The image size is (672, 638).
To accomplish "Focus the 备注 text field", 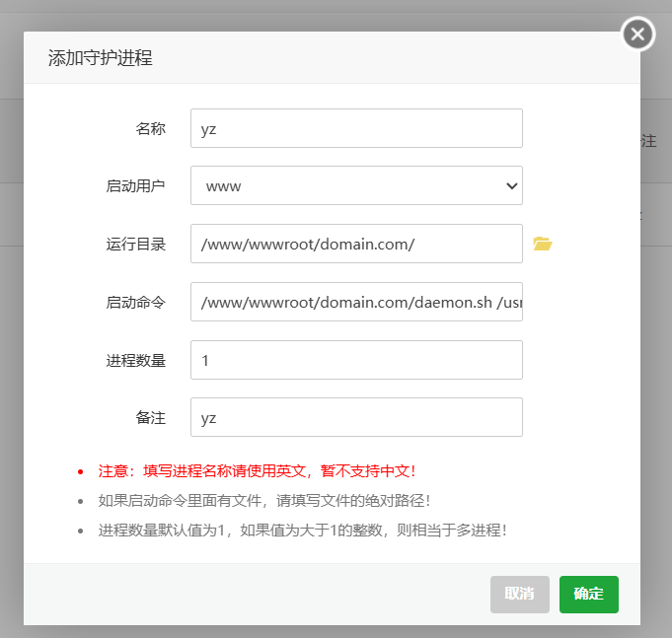I will 355,417.
